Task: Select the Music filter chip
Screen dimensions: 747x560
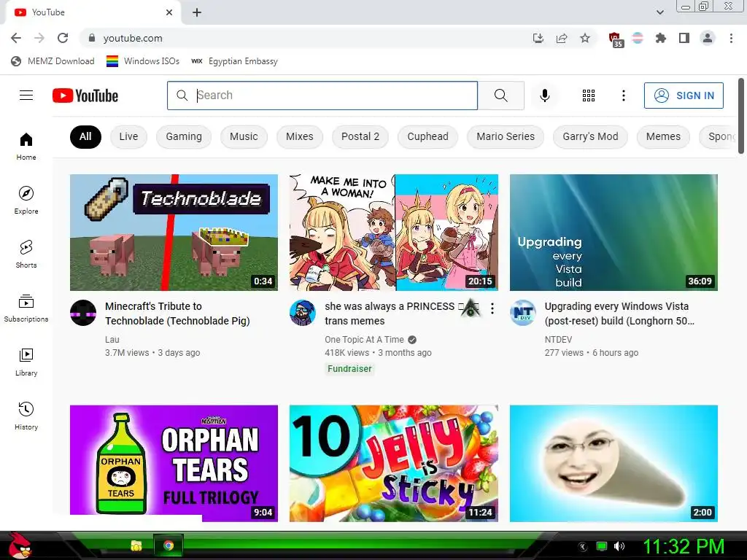Action: click(x=244, y=136)
